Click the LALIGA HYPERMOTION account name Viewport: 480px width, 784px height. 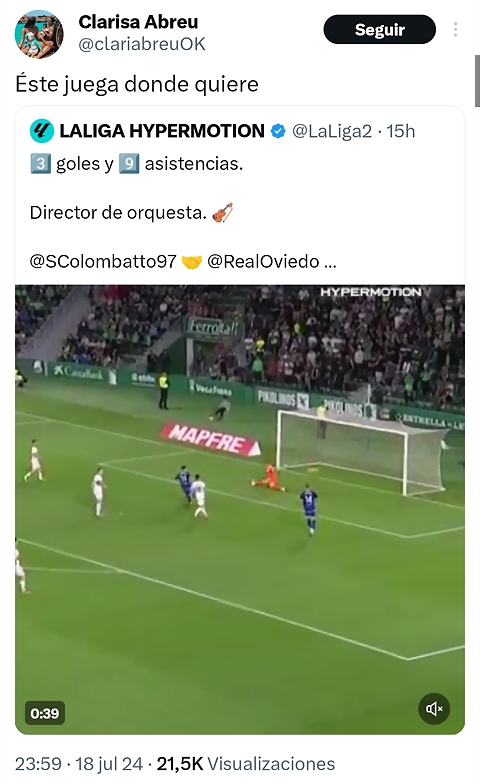point(162,131)
